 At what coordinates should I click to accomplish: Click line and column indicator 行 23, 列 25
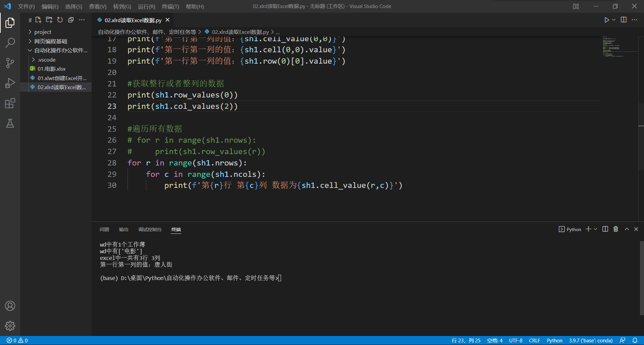466,340
